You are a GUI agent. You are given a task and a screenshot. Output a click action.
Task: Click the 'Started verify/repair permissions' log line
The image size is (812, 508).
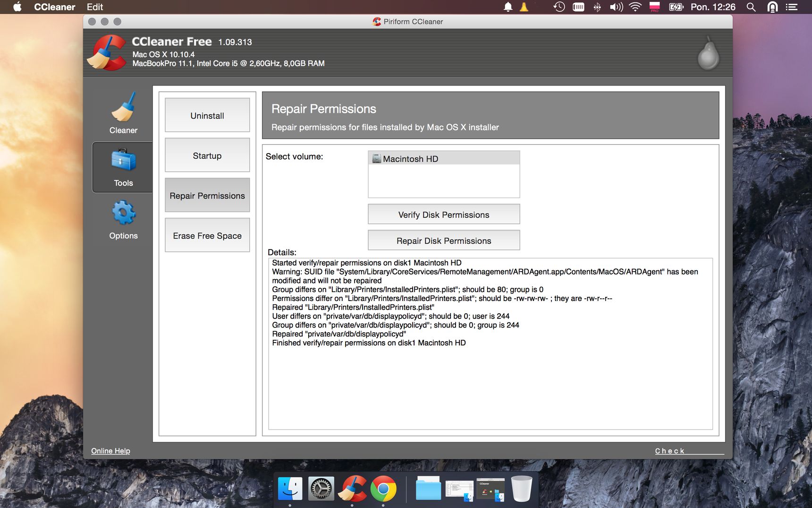coord(367,263)
